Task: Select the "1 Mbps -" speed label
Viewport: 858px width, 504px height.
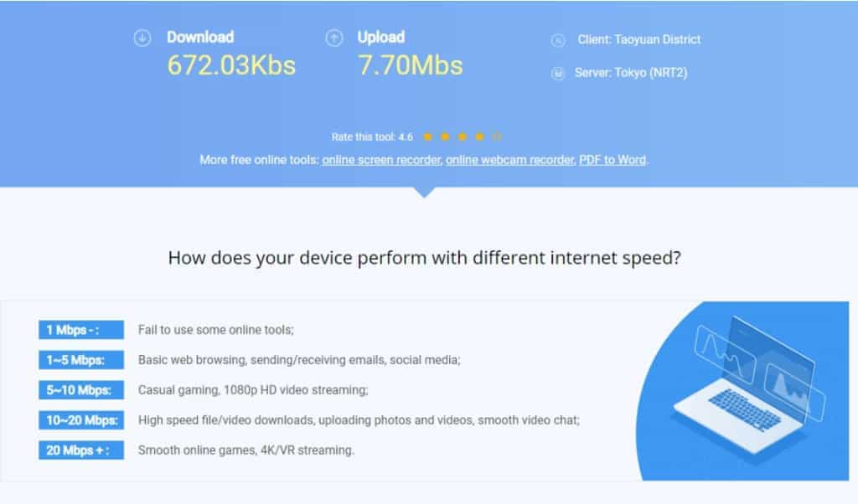Action: click(x=80, y=330)
